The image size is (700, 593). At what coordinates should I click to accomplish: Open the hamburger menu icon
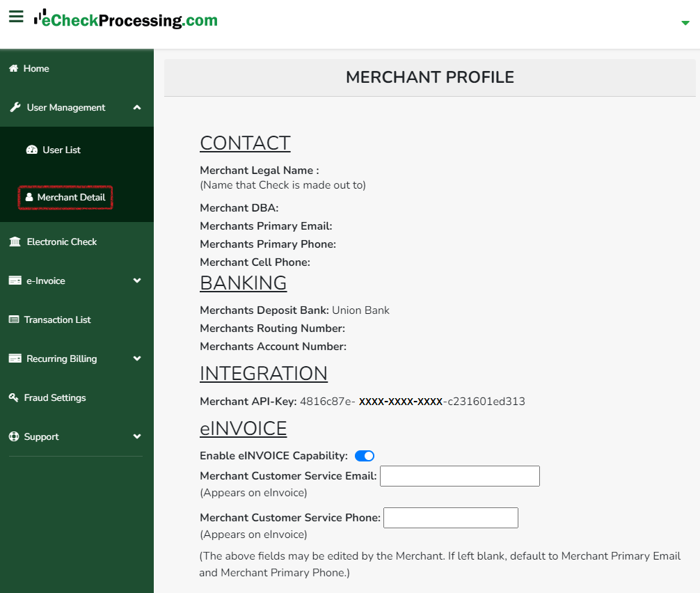[x=16, y=17]
